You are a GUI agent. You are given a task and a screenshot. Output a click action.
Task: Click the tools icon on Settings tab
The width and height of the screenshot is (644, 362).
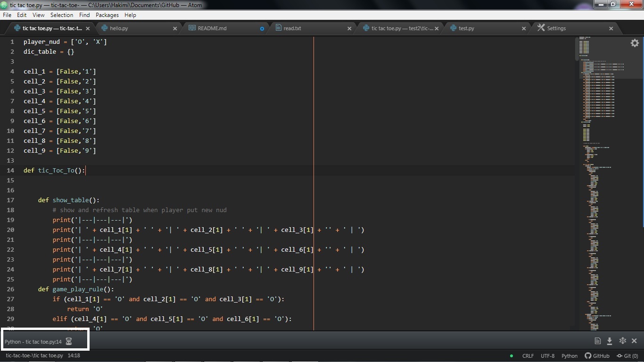pyautogui.click(x=541, y=28)
